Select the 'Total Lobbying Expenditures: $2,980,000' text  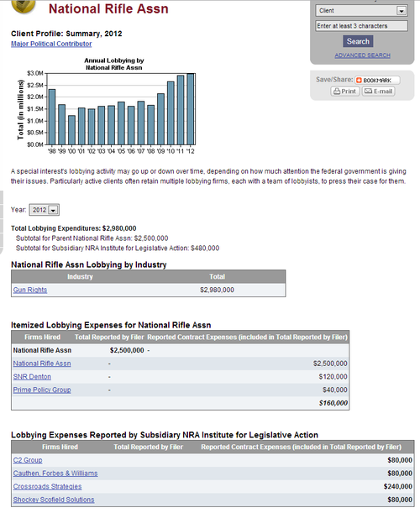[x=74, y=228]
